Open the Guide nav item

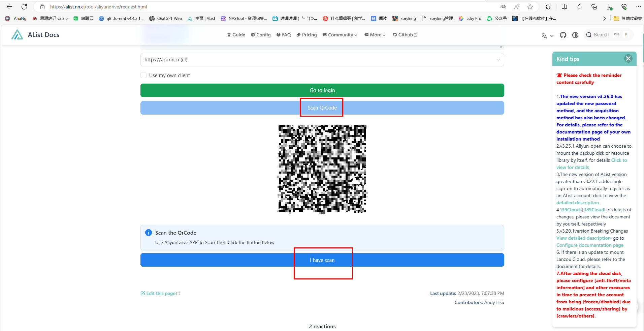[236, 35]
